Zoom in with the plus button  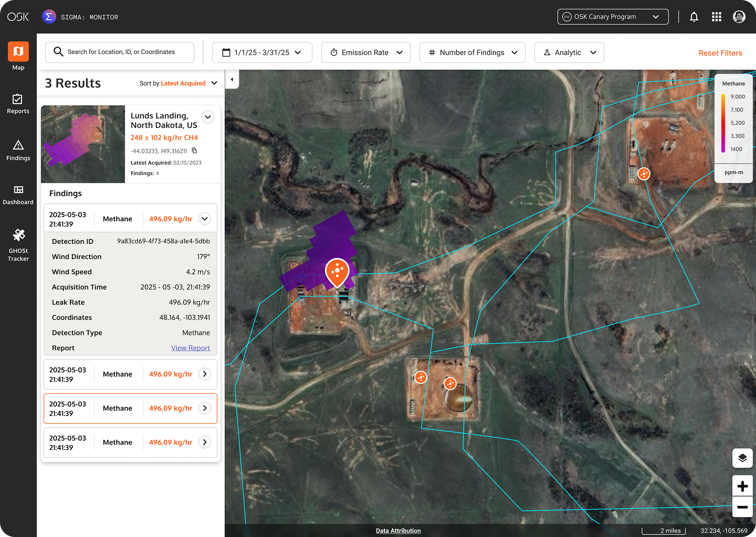pyautogui.click(x=742, y=486)
